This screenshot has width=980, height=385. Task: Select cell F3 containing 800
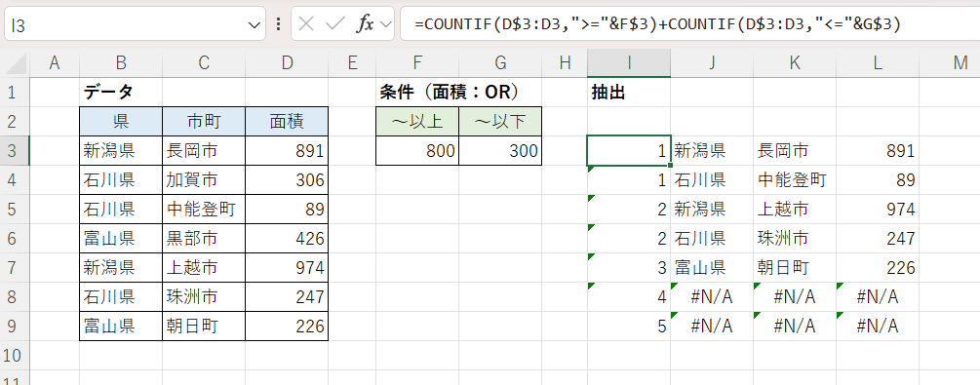click(x=417, y=151)
